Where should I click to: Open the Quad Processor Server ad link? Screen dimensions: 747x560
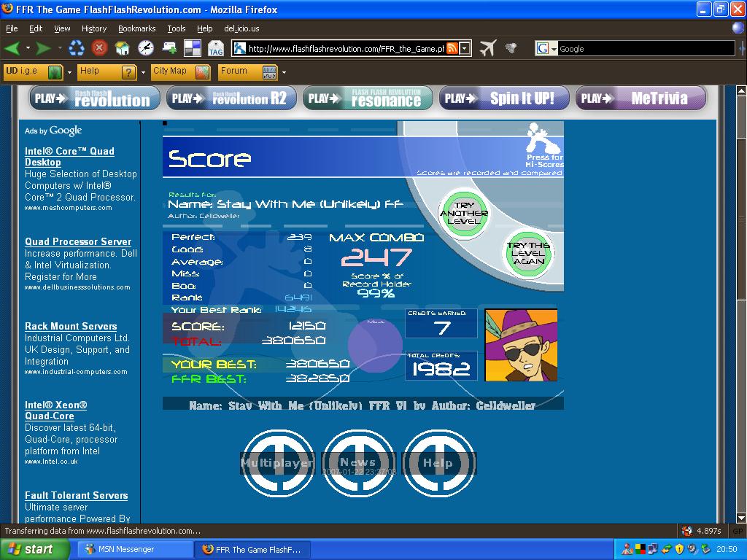click(78, 241)
